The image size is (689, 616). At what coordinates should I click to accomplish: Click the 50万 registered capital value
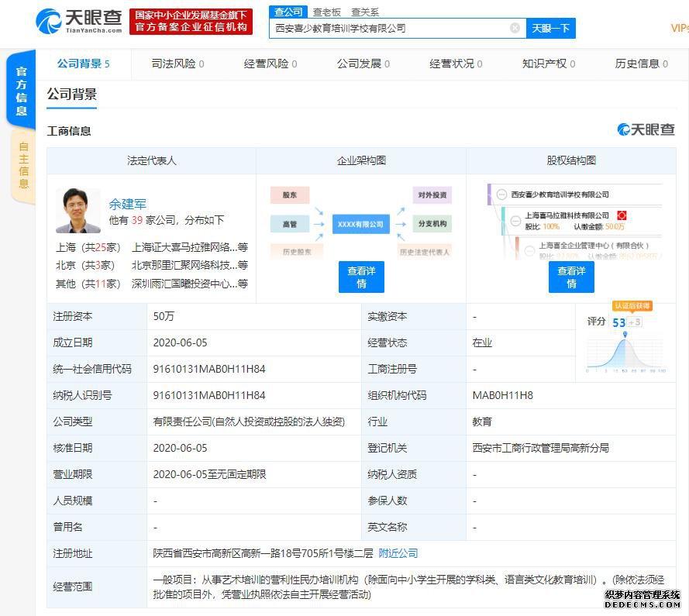[x=164, y=316]
